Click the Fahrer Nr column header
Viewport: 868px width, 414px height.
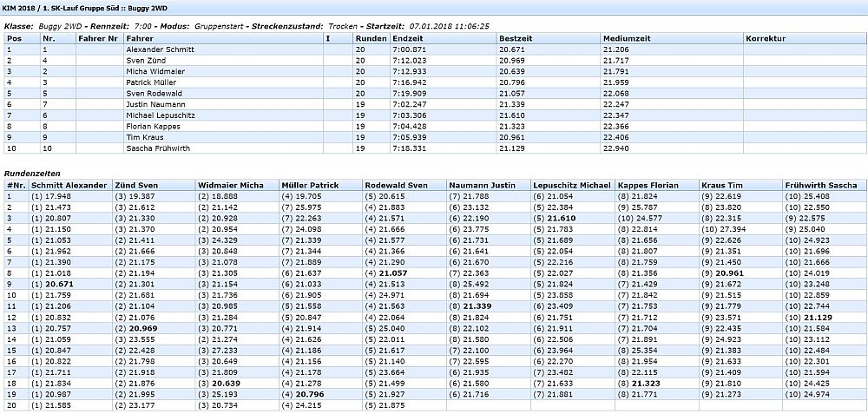(x=97, y=39)
